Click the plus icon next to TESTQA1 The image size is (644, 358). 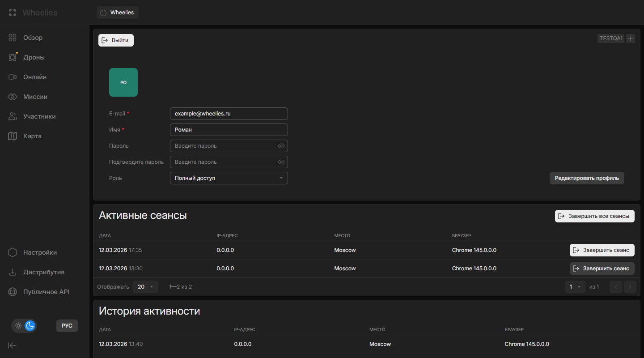pos(631,38)
